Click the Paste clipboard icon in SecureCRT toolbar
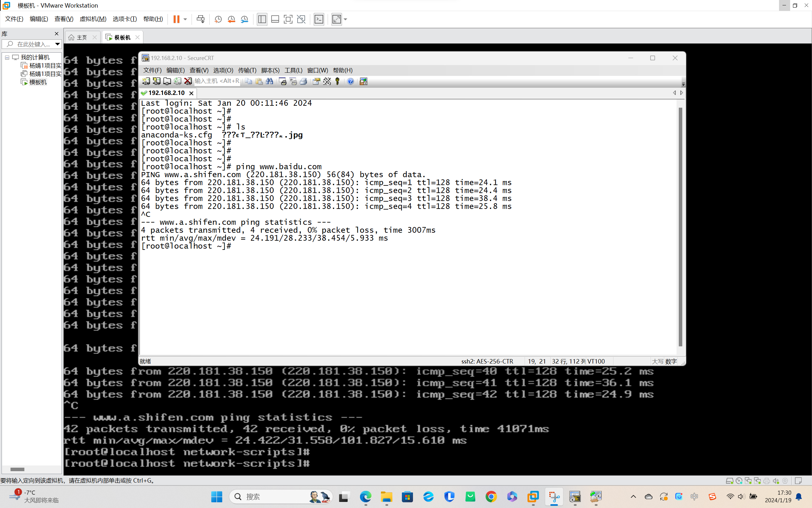The image size is (812, 508). 259,81
